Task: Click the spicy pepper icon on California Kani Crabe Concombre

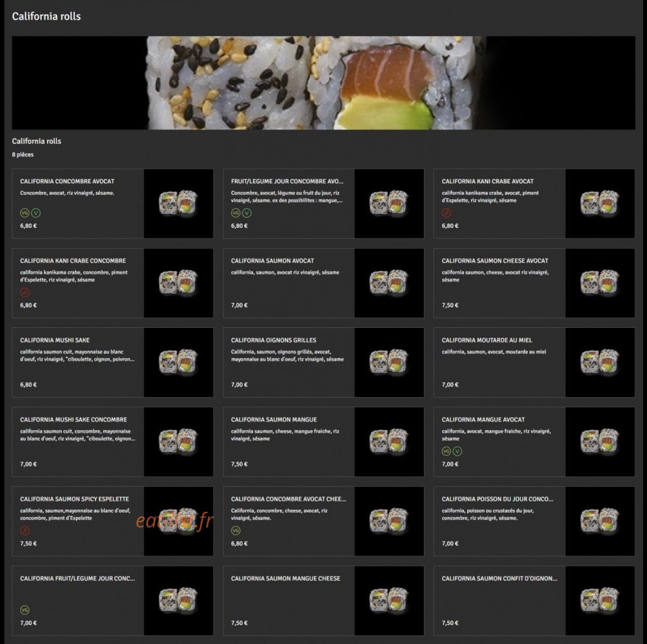Action: [25, 293]
